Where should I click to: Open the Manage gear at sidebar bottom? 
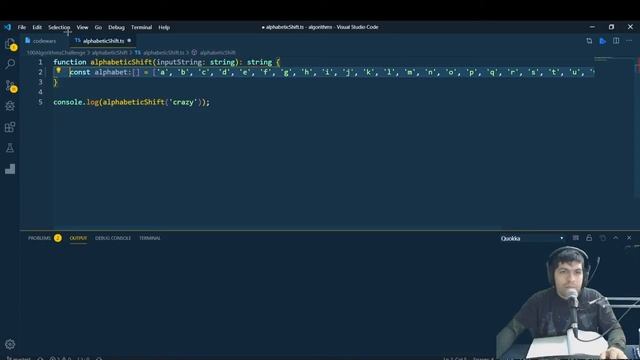(x=10, y=344)
